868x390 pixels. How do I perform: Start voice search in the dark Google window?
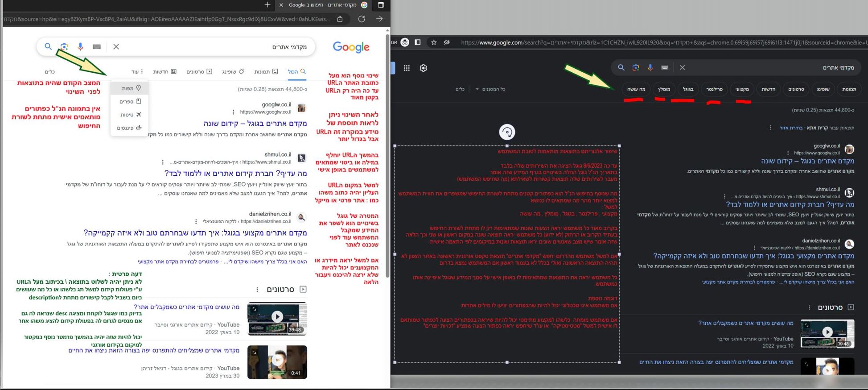(650, 67)
